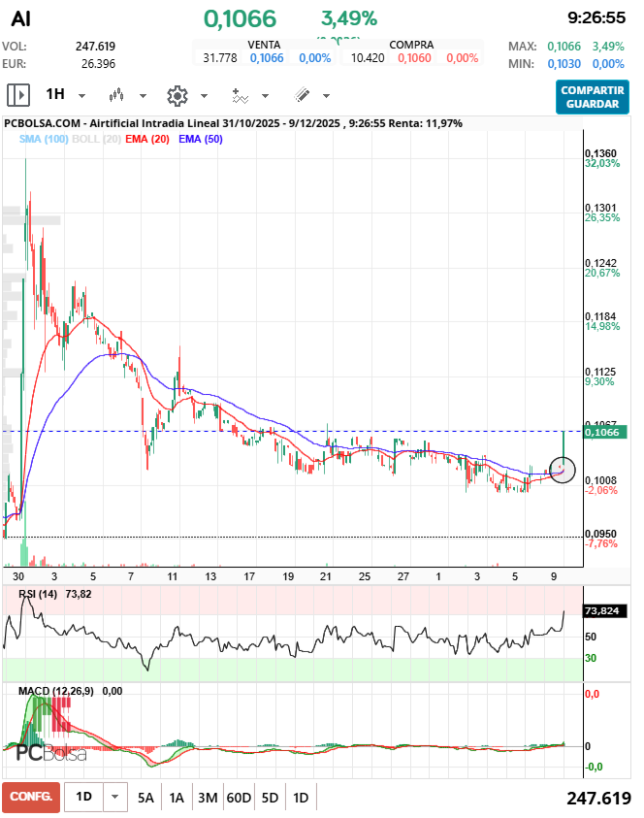644x818 pixels.
Task: Select the 60D time range
Action: (239, 798)
